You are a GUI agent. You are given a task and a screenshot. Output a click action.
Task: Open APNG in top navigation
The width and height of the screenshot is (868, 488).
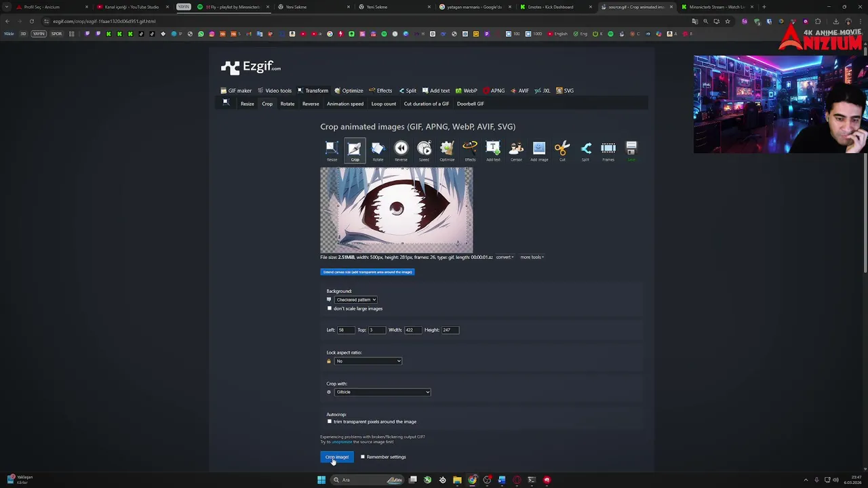click(494, 90)
